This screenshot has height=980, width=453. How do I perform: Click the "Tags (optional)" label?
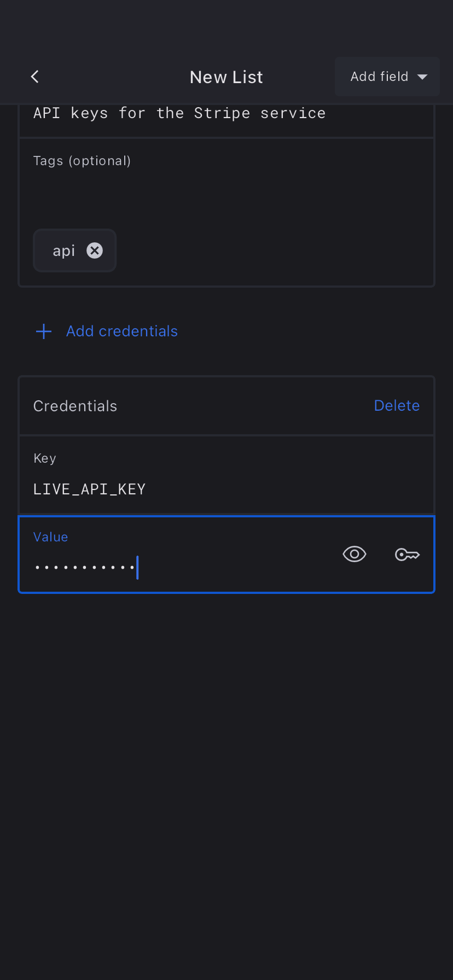coord(82,161)
